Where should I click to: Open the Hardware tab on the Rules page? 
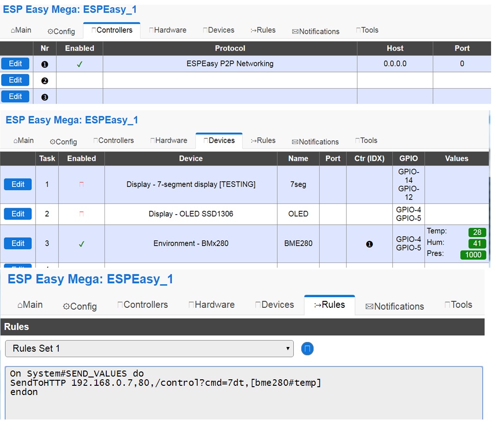(212, 305)
